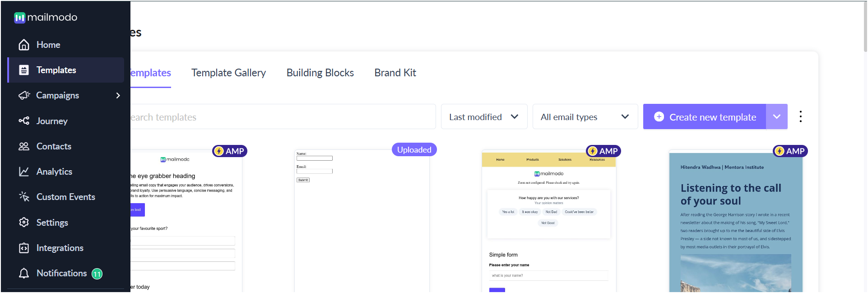The image size is (868, 293).
Task: Click the Contacts people icon
Action: point(24,146)
